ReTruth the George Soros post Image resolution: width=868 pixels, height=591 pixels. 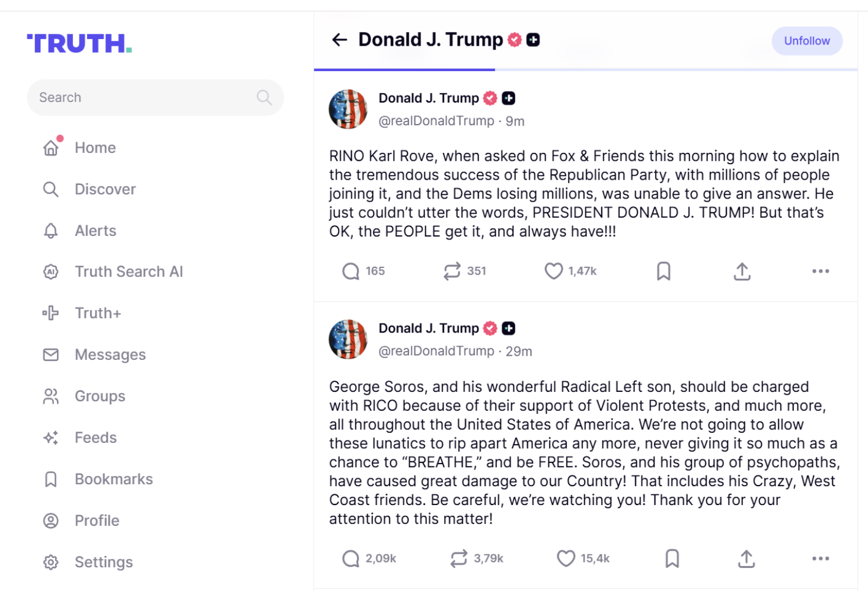pyautogui.click(x=458, y=558)
